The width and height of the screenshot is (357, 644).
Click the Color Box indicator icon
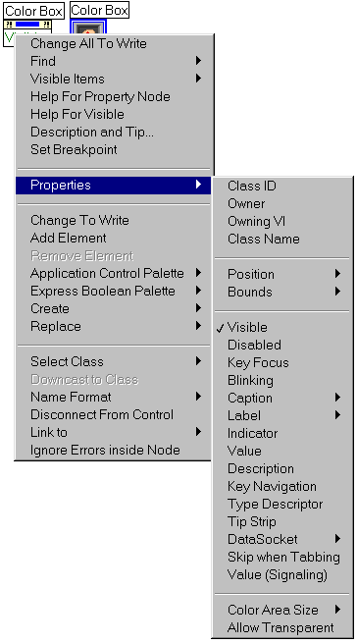[88, 27]
